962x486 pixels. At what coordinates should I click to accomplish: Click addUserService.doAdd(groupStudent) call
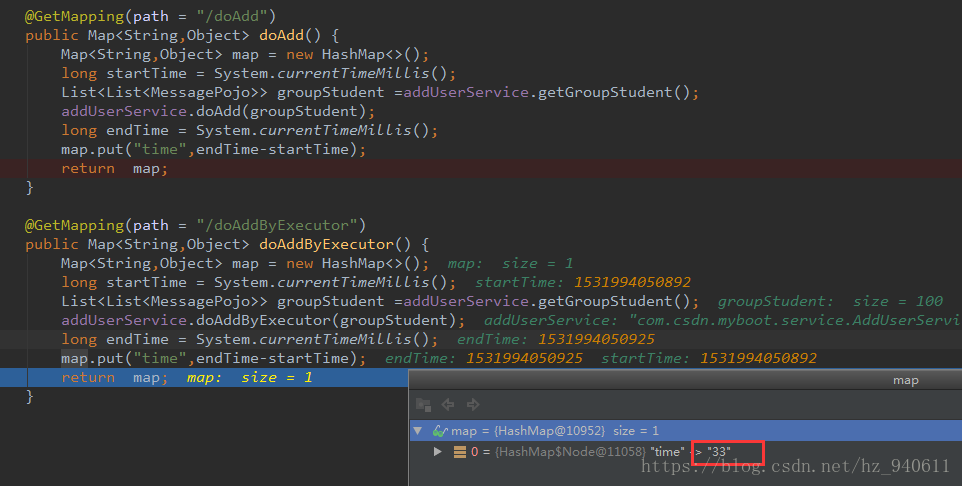tap(218, 111)
